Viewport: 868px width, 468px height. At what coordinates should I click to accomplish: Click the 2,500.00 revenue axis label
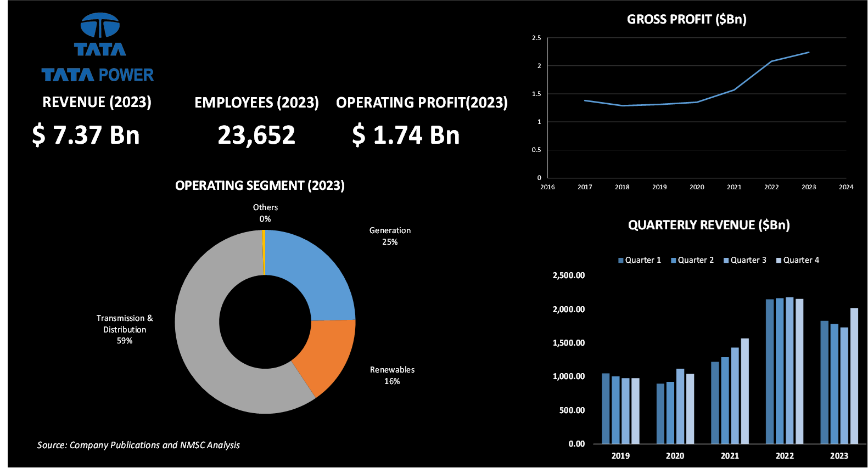tap(569, 275)
